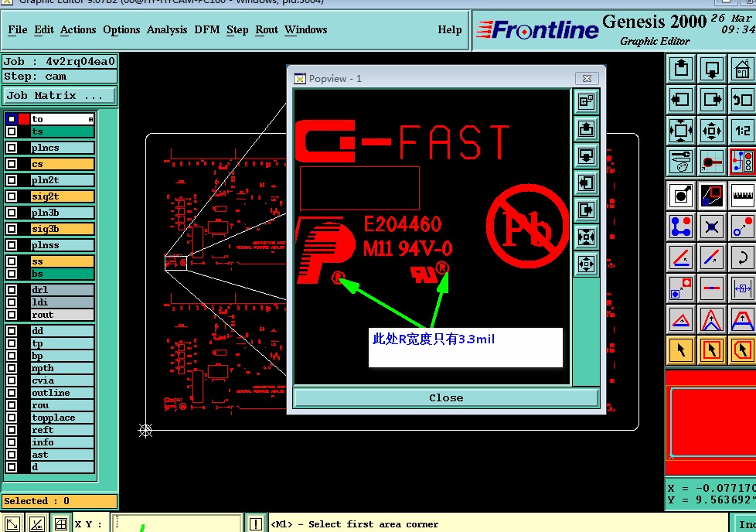Click red color swatch of 'to' layer
756x532 pixels.
24,119
